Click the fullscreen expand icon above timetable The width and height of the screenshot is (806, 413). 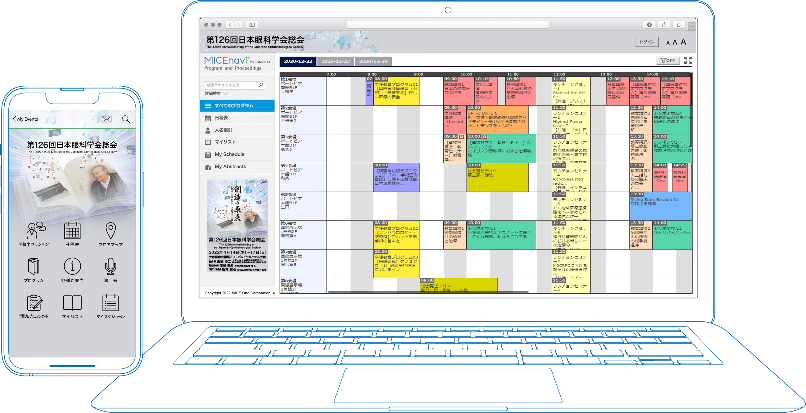[688, 61]
